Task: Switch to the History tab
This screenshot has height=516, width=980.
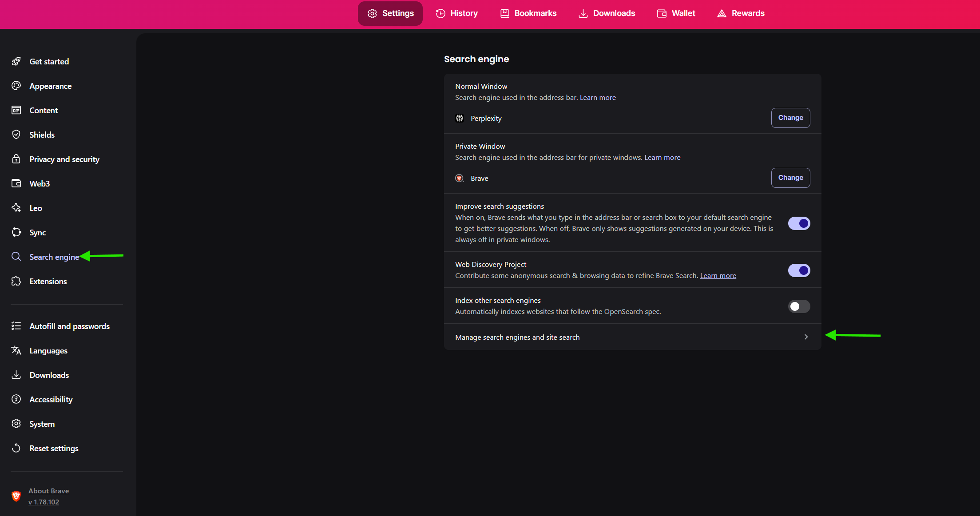Action: [x=456, y=13]
